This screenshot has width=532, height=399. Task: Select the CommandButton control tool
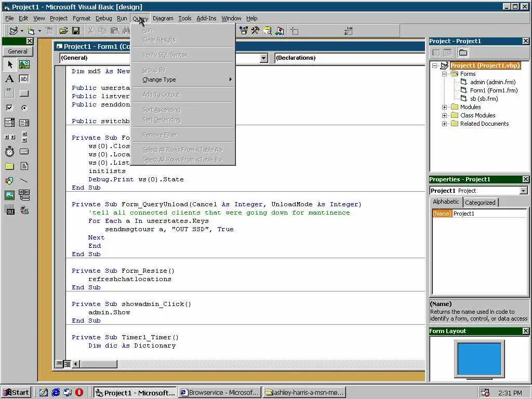pyautogui.click(x=24, y=94)
